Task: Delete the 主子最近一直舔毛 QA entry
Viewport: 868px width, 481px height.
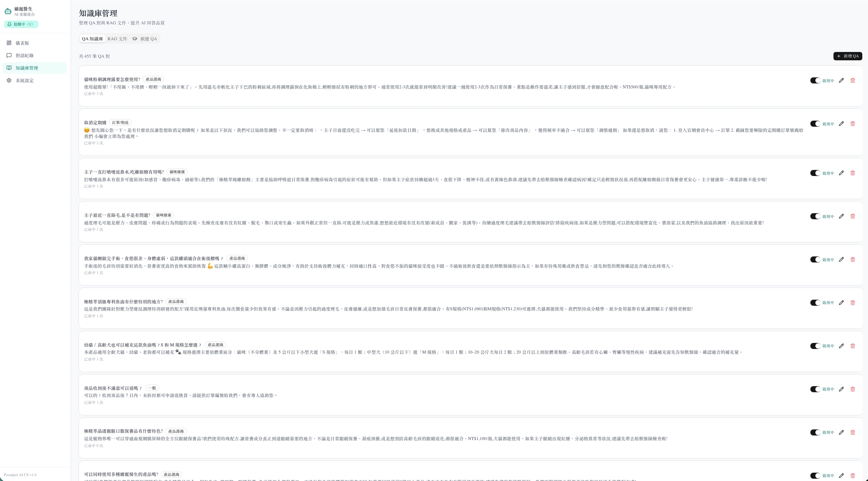Action: tap(852, 216)
